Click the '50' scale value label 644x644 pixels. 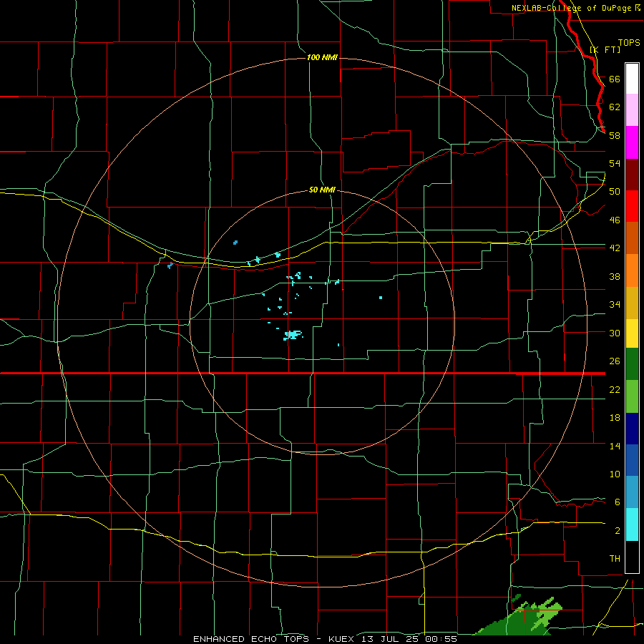615,191
